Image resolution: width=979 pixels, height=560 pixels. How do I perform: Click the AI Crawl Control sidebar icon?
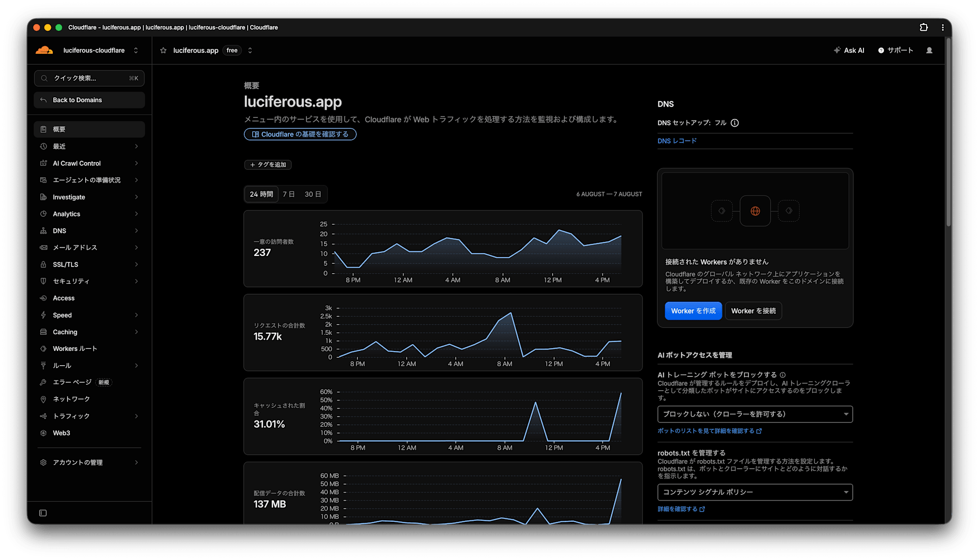pyautogui.click(x=44, y=163)
